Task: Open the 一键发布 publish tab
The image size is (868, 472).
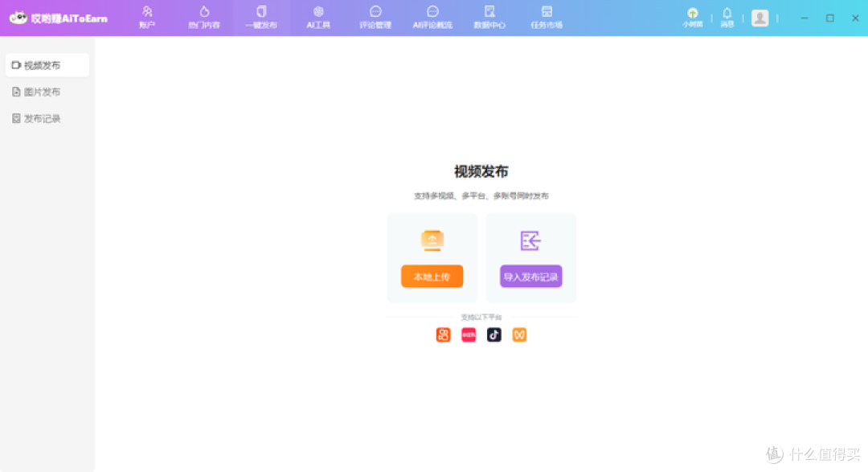Action: (261, 18)
